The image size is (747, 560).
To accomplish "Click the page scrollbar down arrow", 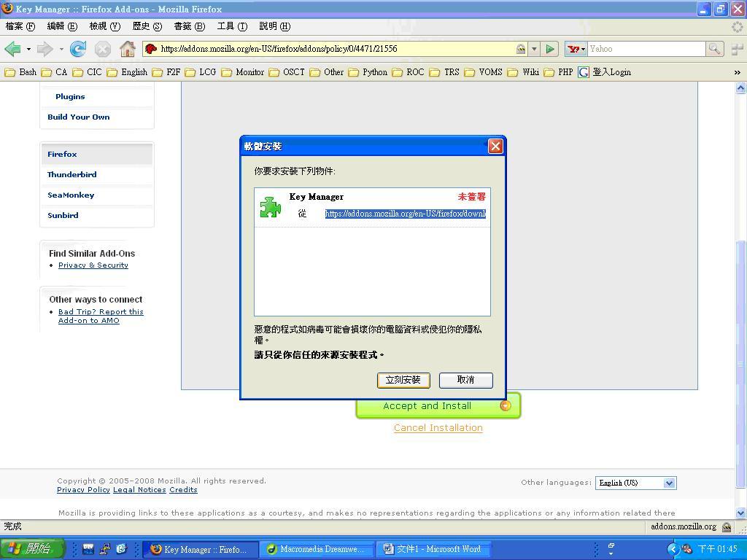I will [x=740, y=513].
